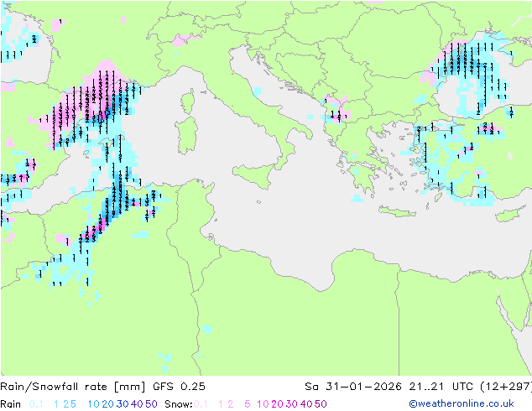
Task: Click the "(12+297)" forecast offset text
Action: click(x=506, y=387)
